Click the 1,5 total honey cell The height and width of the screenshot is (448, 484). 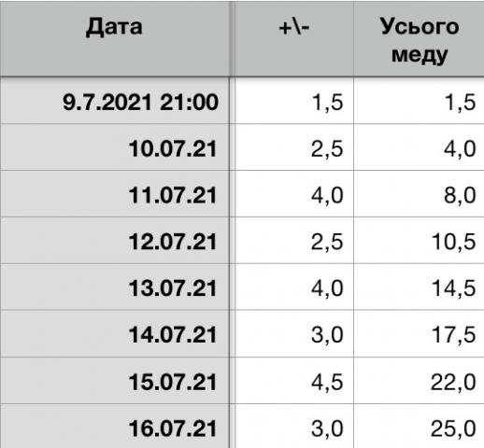click(x=419, y=101)
